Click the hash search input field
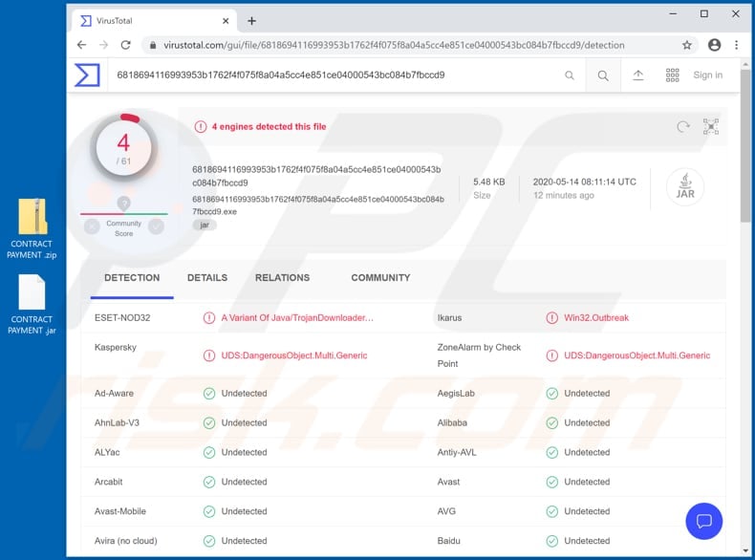This screenshot has height=560, width=755. point(337,75)
